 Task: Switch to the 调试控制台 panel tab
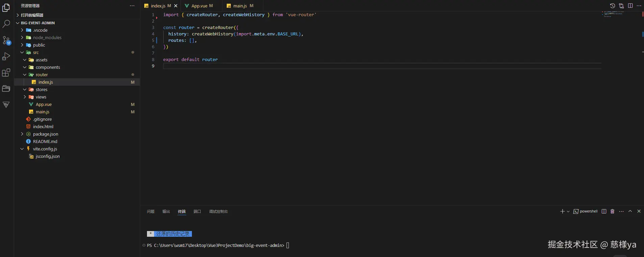218,211
